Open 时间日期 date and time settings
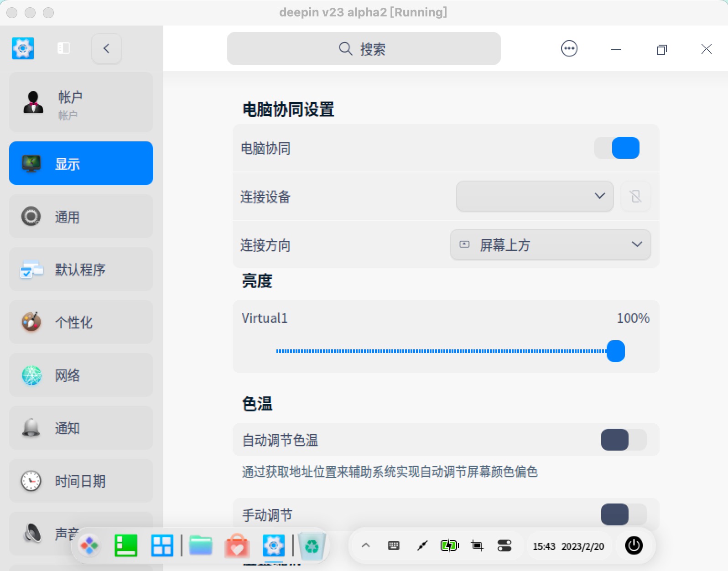This screenshot has width=728, height=571. (x=81, y=481)
